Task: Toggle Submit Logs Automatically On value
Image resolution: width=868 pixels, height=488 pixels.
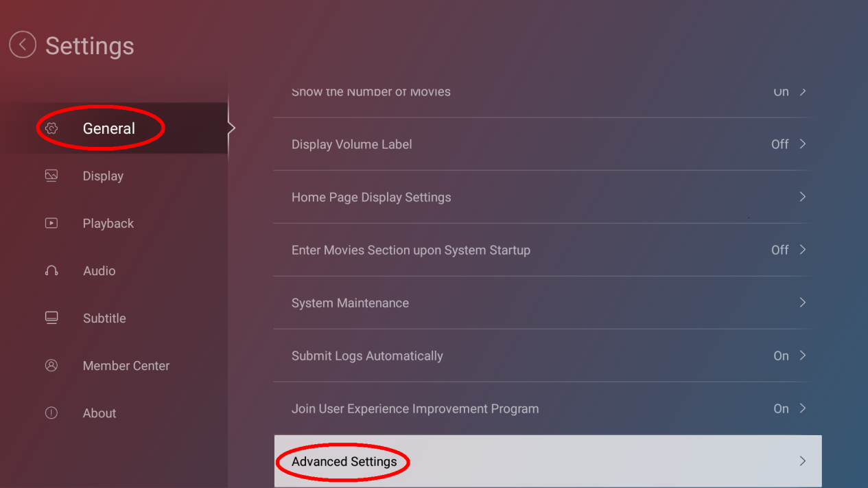Action: (x=781, y=356)
